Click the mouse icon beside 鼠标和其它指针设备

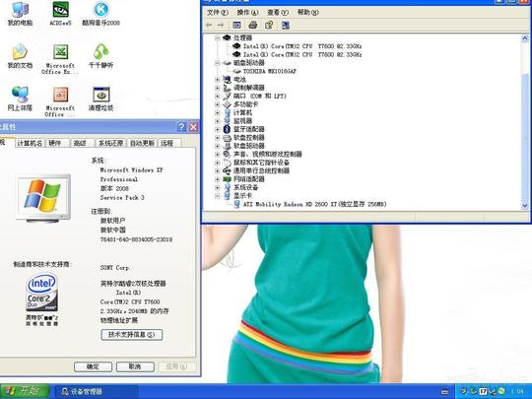click(x=227, y=163)
